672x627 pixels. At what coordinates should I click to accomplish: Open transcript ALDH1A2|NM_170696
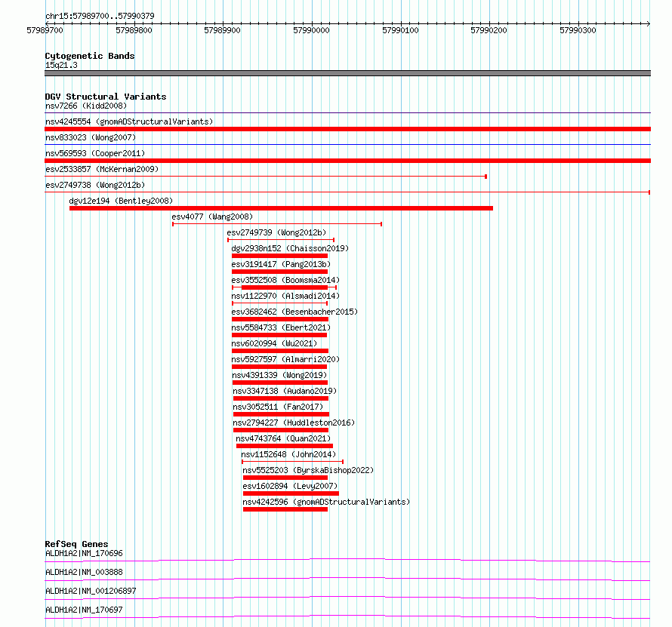tap(84, 553)
